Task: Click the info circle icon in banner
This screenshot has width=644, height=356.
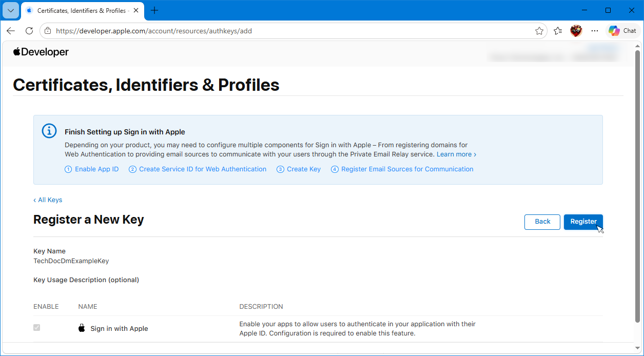Action: click(49, 131)
